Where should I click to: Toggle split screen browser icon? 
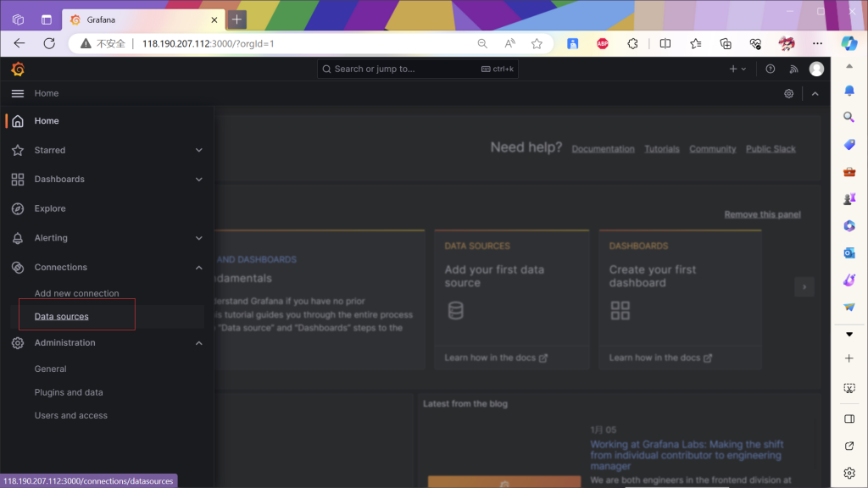[665, 44]
